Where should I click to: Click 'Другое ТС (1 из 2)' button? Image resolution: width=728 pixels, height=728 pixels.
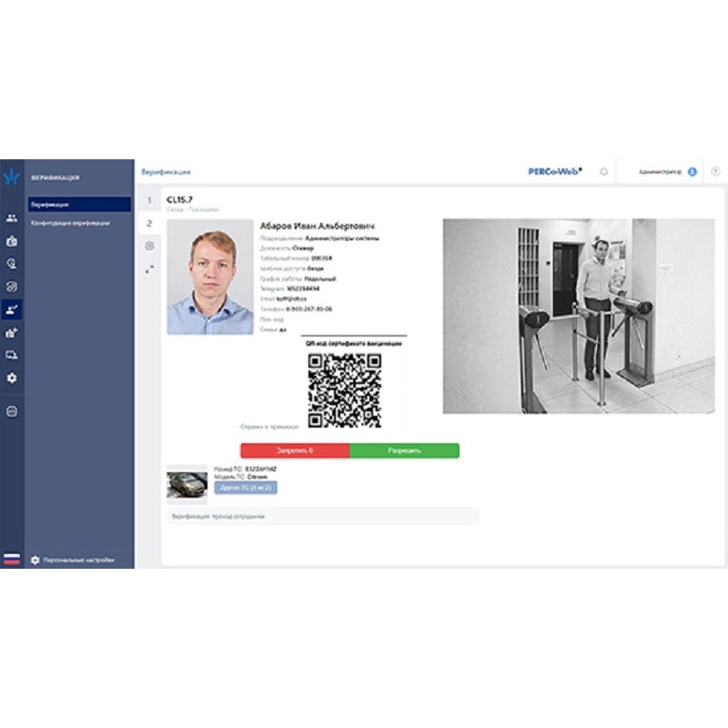coord(246,488)
